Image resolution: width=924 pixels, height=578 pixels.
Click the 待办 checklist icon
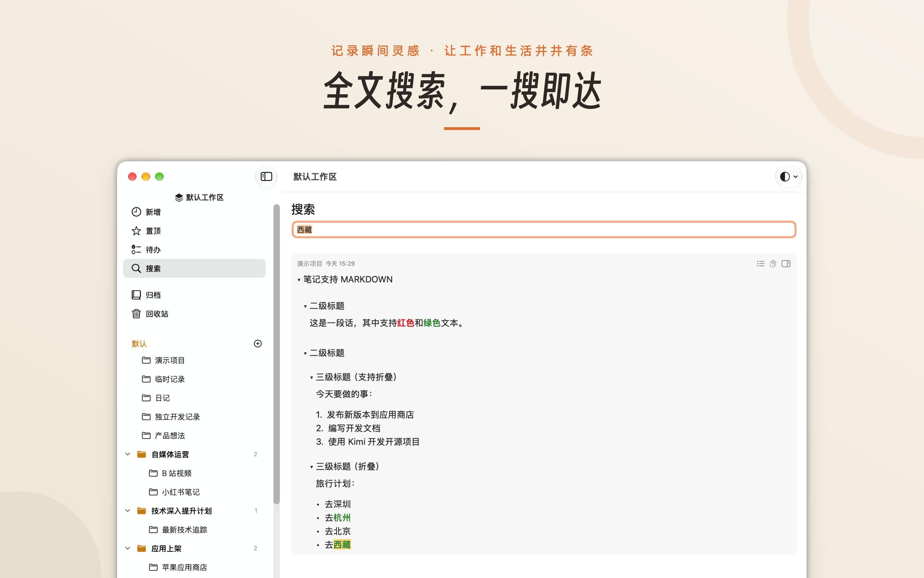136,249
